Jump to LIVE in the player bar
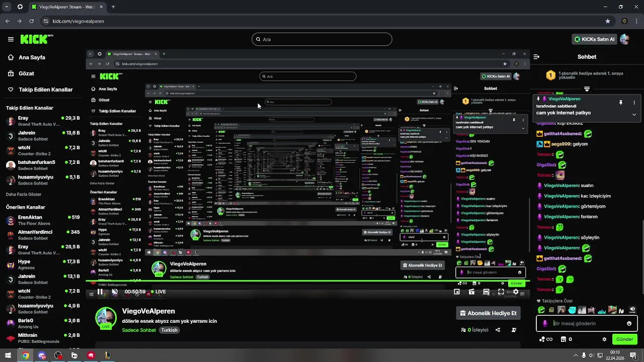Screen dimensions: 644x362 tap(157, 292)
